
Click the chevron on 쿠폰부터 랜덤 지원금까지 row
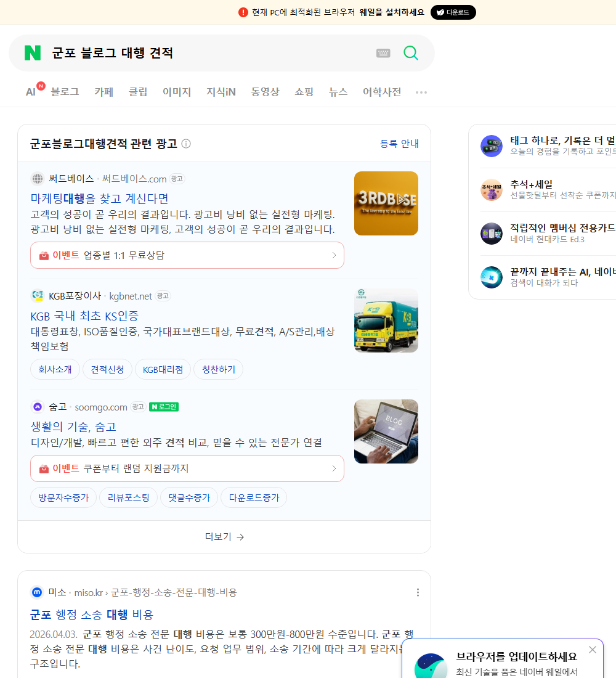pyautogui.click(x=334, y=468)
